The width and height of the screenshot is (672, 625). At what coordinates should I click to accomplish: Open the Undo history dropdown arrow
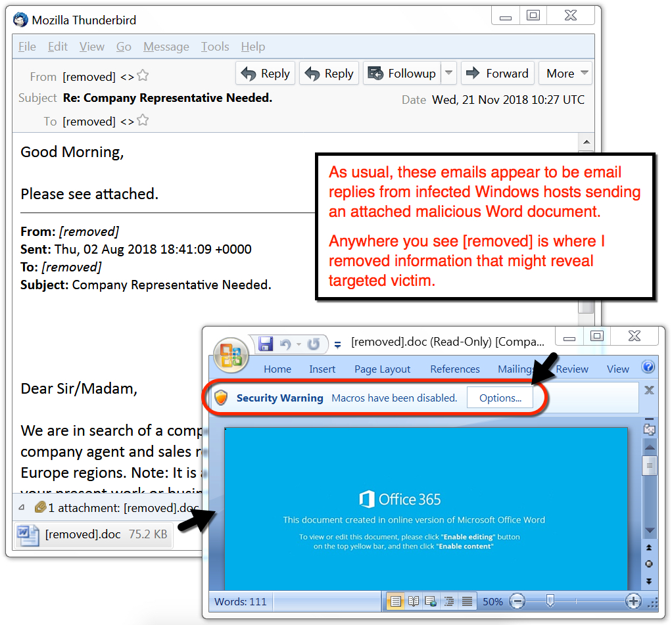pos(299,344)
